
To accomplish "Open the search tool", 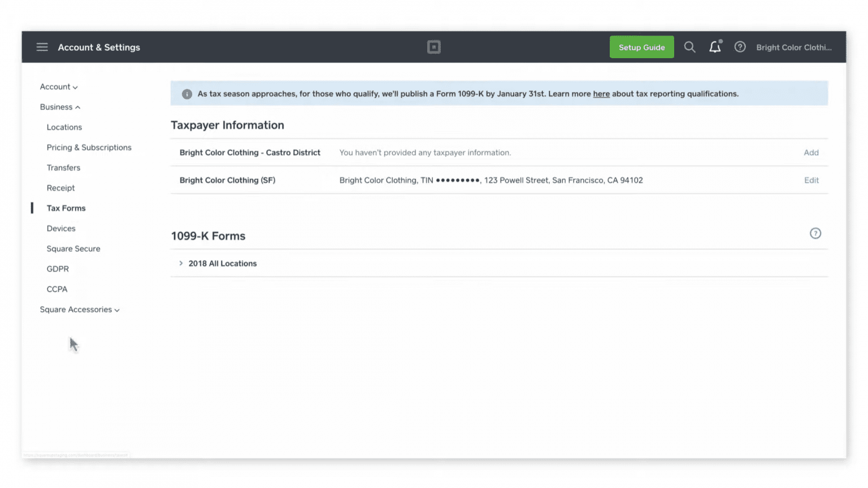I will 689,47.
